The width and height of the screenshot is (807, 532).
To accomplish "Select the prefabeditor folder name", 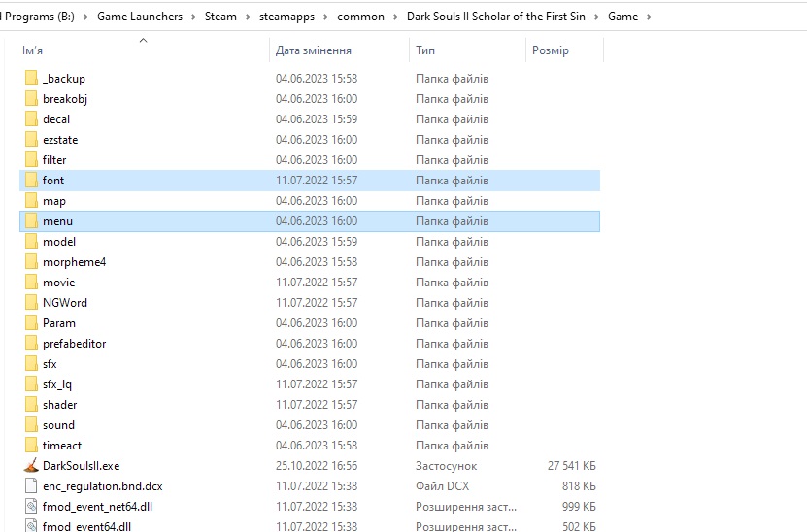I will click(x=74, y=343).
